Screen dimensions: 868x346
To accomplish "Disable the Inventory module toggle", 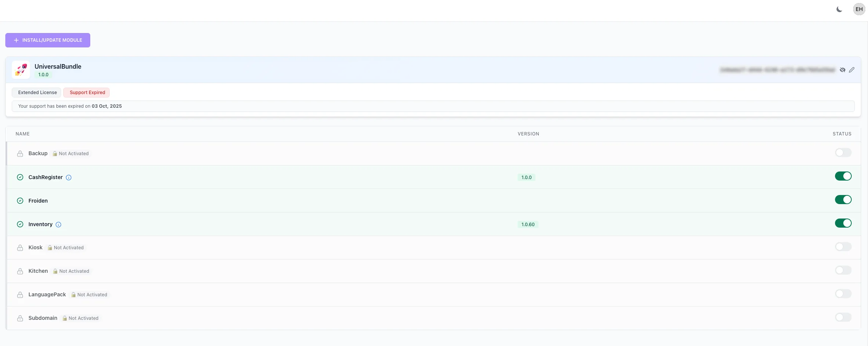I will click(x=843, y=223).
